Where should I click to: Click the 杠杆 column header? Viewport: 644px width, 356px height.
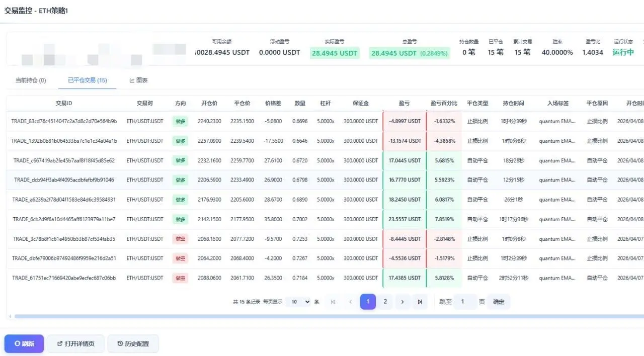(x=326, y=103)
